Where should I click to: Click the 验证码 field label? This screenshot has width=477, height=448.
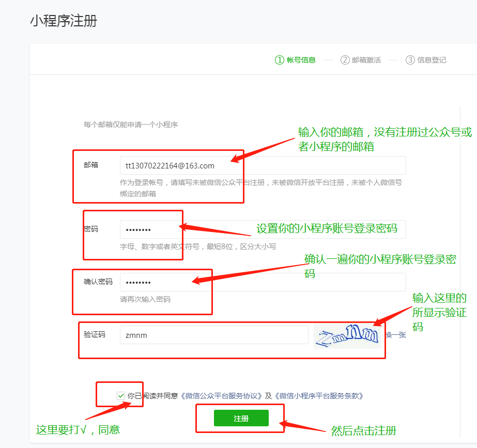point(95,334)
